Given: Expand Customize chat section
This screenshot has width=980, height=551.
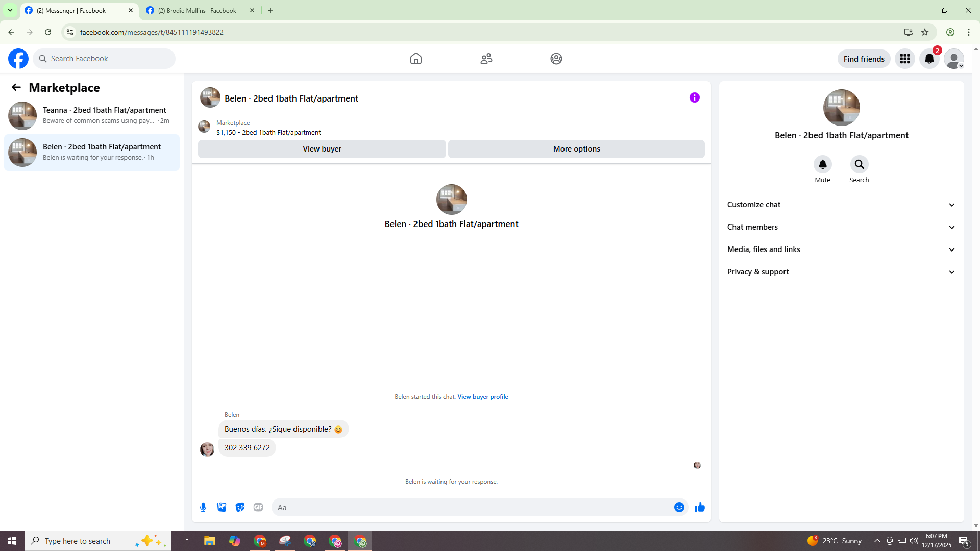Looking at the screenshot, I should (x=841, y=205).
